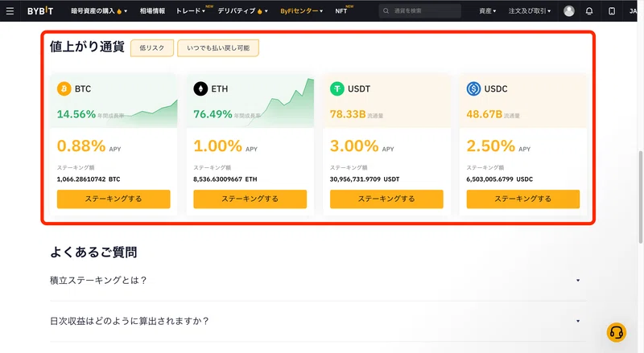The image size is (644, 353).
Task: Open the support headset chat icon
Action: click(x=617, y=332)
